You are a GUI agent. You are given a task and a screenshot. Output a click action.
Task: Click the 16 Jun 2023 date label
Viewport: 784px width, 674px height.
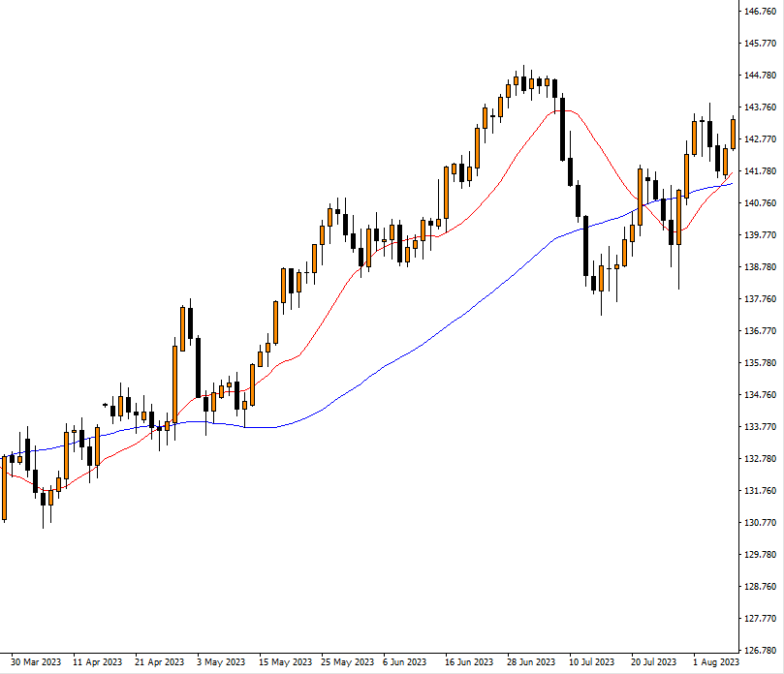coord(465,663)
